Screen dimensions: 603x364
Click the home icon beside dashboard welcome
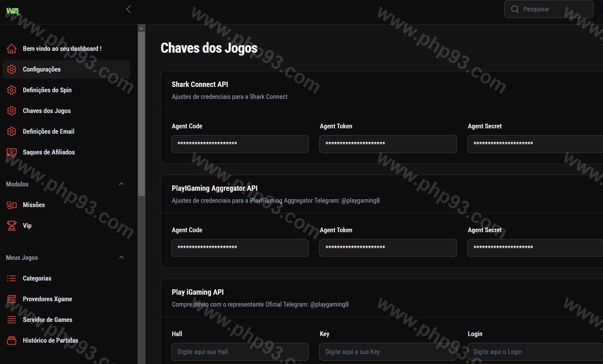pyautogui.click(x=12, y=49)
